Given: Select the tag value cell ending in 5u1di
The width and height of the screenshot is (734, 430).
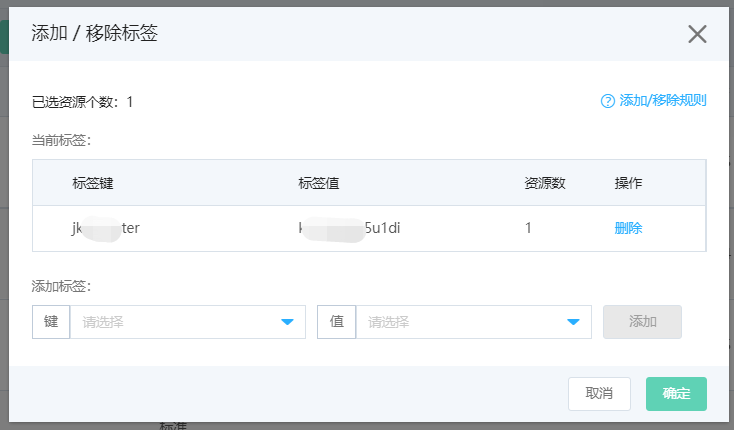Looking at the screenshot, I should coord(349,228).
